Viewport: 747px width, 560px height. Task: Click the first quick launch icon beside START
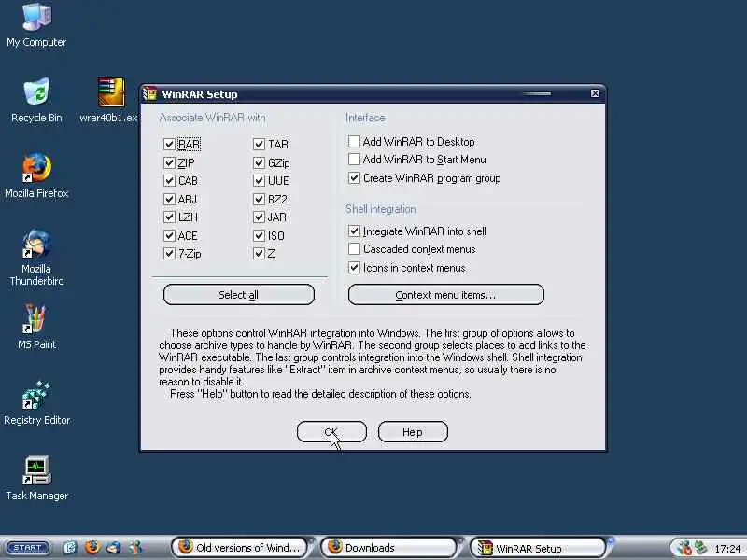click(x=69, y=548)
